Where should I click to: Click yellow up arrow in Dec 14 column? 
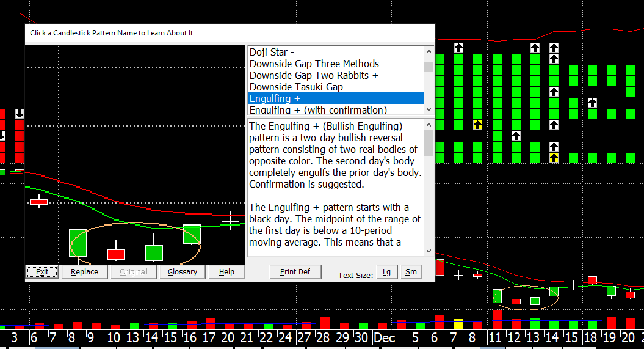pyautogui.click(x=554, y=158)
